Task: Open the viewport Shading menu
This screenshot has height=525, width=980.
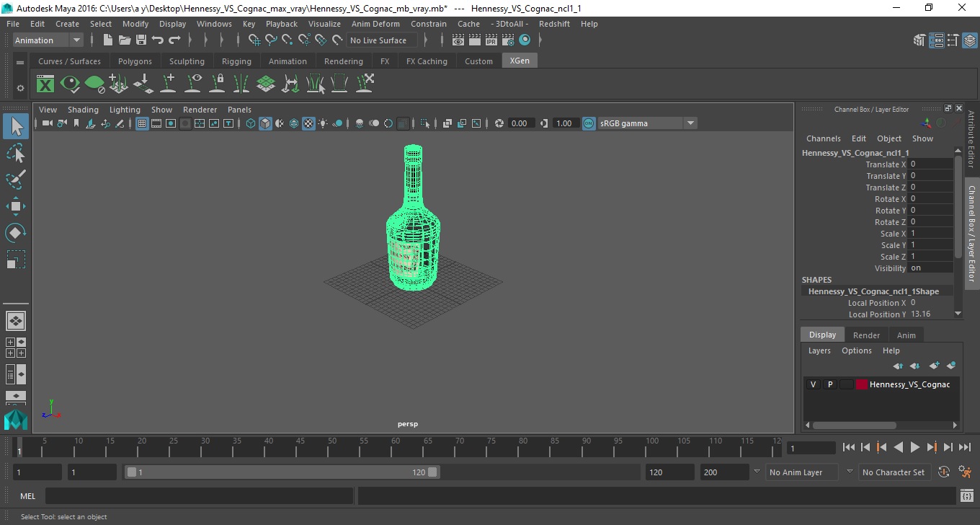Action: [x=83, y=110]
